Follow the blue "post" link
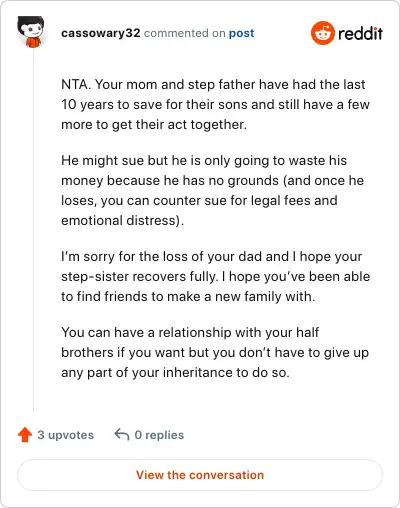400x508 pixels. tap(241, 33)
